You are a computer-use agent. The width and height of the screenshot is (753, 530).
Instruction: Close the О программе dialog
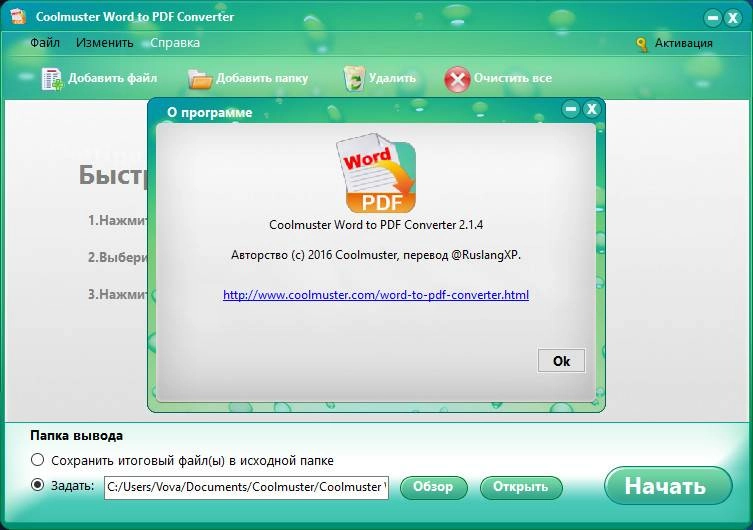pyautogui.click(x=592, y=109)
